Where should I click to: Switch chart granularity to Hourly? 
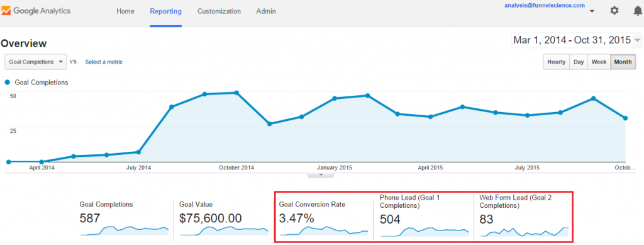557,62
